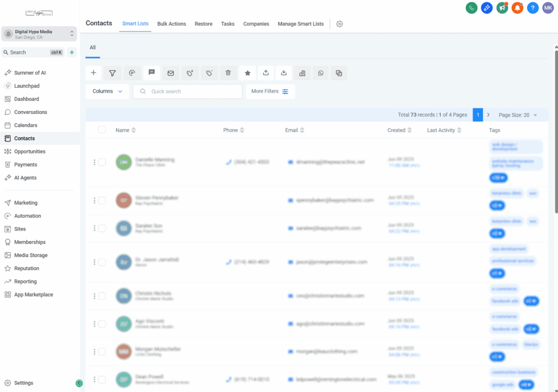
Task: Open the Columns dropdown
Action: 107,91
